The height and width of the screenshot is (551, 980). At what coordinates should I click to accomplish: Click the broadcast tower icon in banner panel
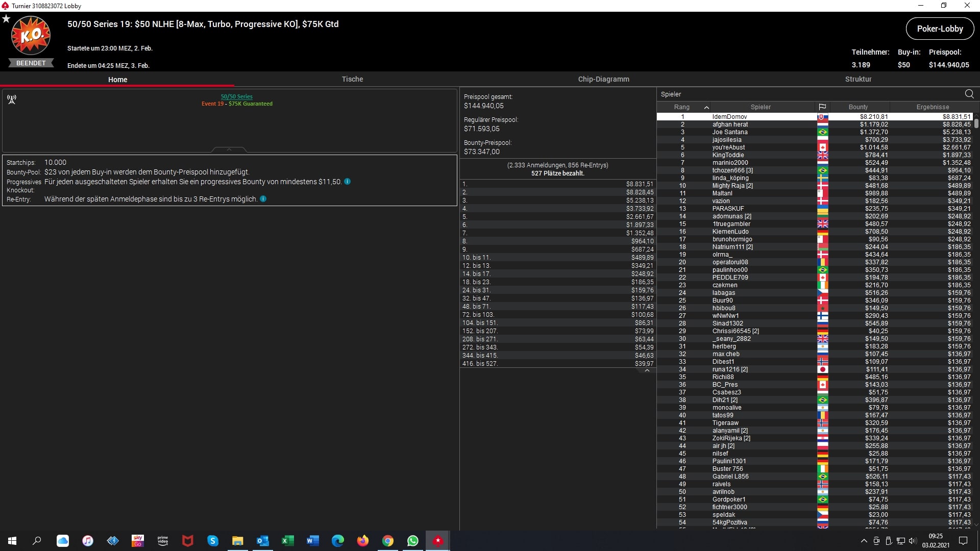pyautogui.click(x=12, y=99)
